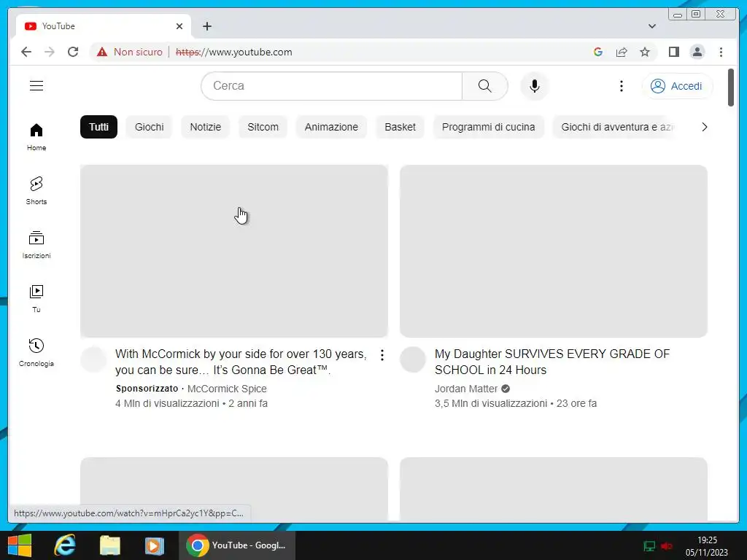Start voice search with microphone icon
The image size is (747, 560).
click(535, 86)
